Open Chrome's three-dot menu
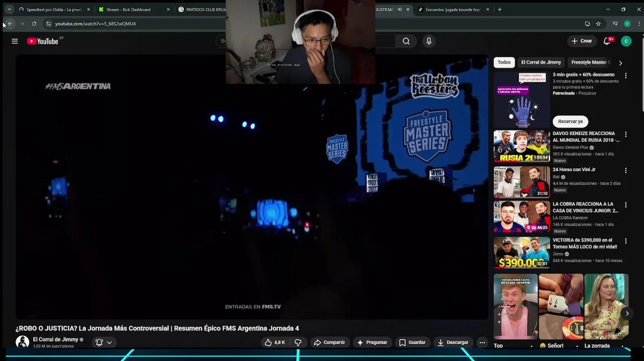The height and width of the screenshot is (361, 644). coord(639,24)
